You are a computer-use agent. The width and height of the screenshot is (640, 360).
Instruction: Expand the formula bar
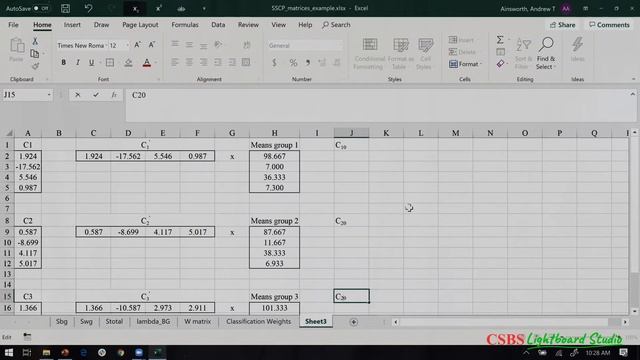tap(632, 94)
